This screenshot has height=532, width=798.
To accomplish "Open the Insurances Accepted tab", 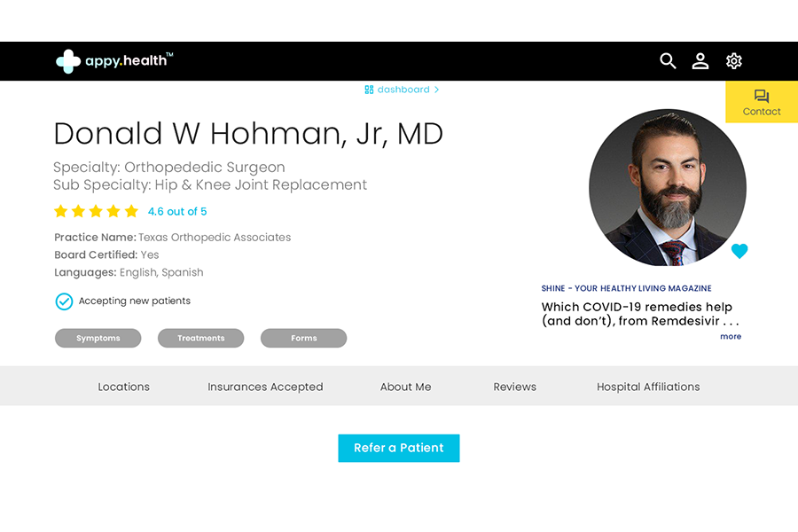I will [x=265, y=387].
